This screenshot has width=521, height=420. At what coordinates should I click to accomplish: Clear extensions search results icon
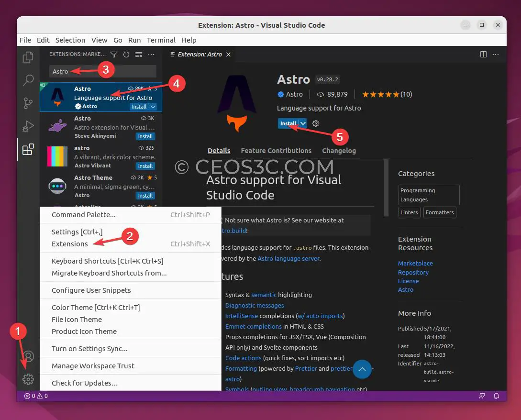pos(139,55)
